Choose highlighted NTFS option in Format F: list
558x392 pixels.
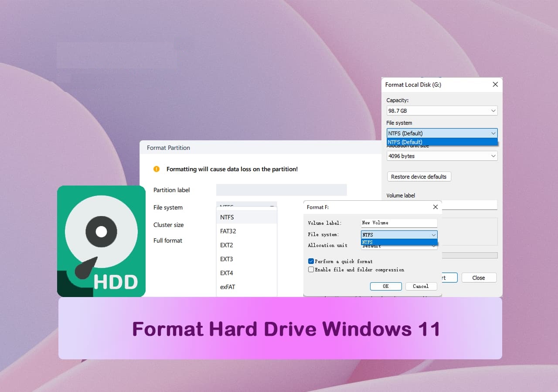(x=399, y=242)
